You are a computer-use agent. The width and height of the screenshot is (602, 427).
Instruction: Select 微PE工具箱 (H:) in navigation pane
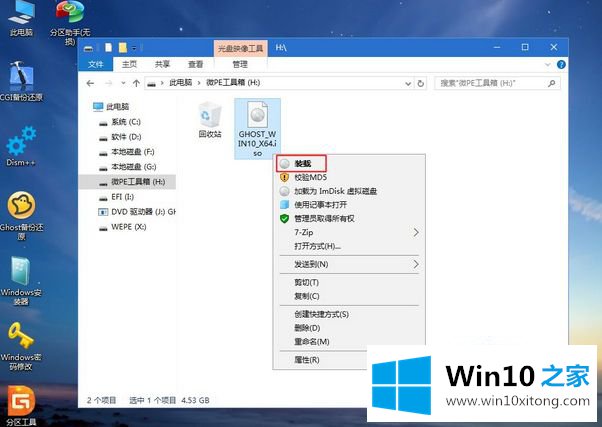(127, 182)
